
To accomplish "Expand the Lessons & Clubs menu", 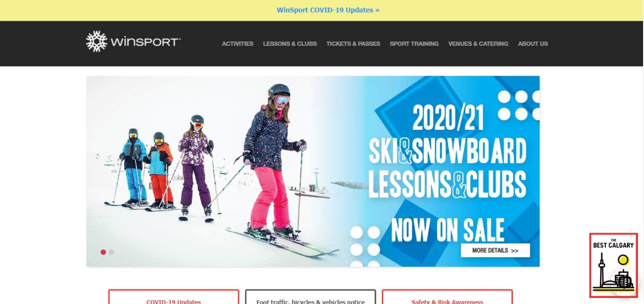I will (x=290, y=43).
